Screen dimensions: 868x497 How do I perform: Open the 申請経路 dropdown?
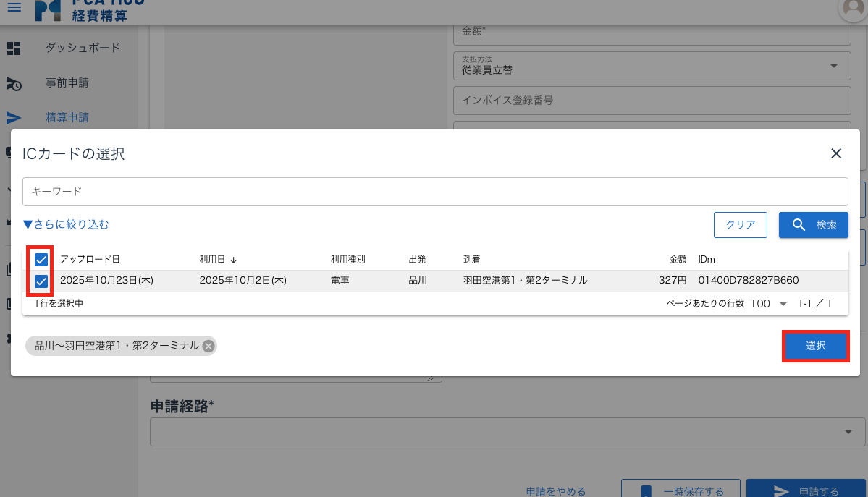[848, 432]
